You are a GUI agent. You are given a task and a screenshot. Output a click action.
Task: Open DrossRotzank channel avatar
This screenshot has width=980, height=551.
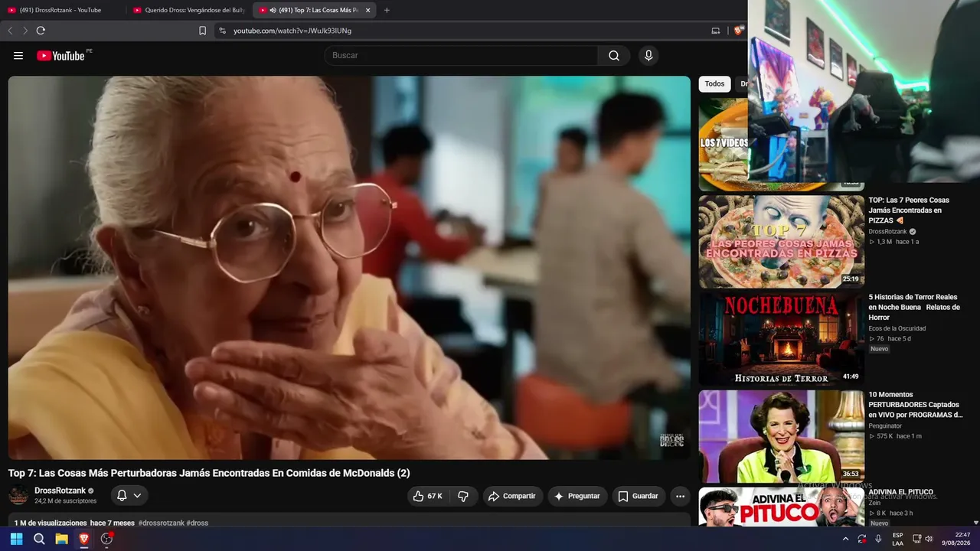18,495
